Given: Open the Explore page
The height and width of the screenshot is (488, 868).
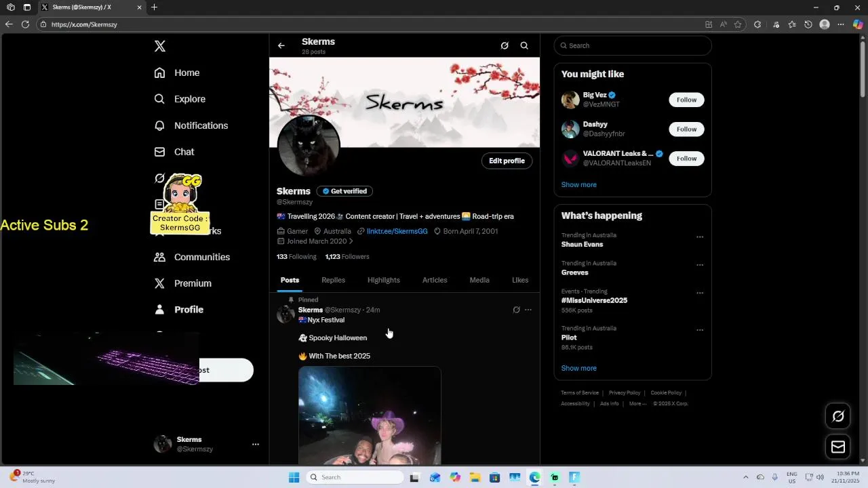Looking at the screenshot, I should [180, 99].
